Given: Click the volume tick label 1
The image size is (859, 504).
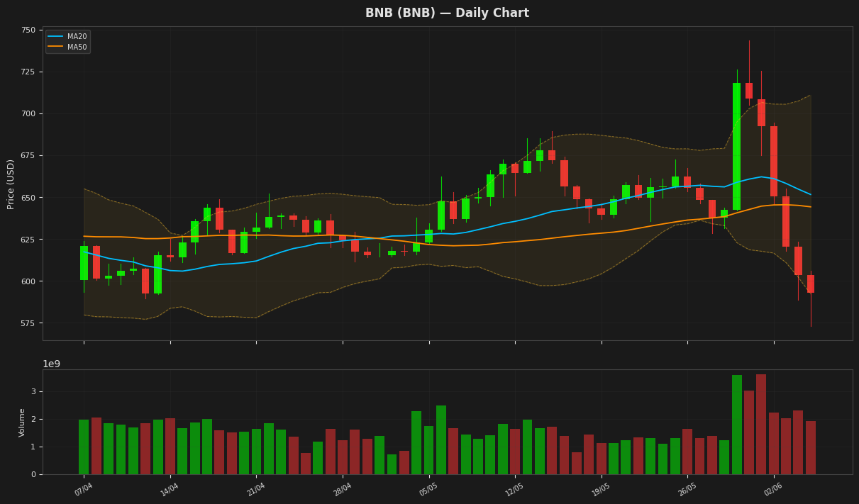Looking at the screenshot, I should (33, 447).
